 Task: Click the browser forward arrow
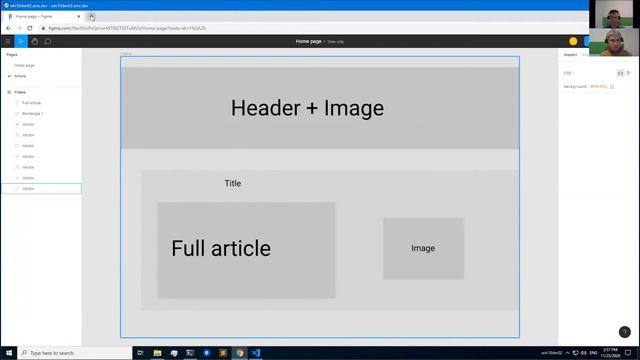19,28
